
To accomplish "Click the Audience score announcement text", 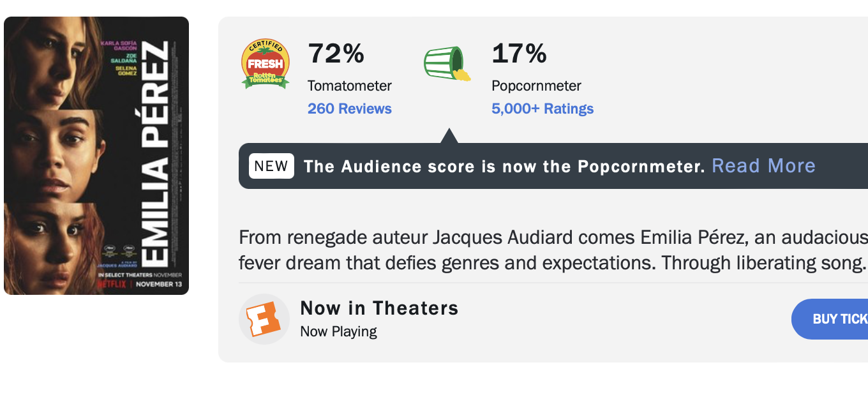I will pos(504,167).
